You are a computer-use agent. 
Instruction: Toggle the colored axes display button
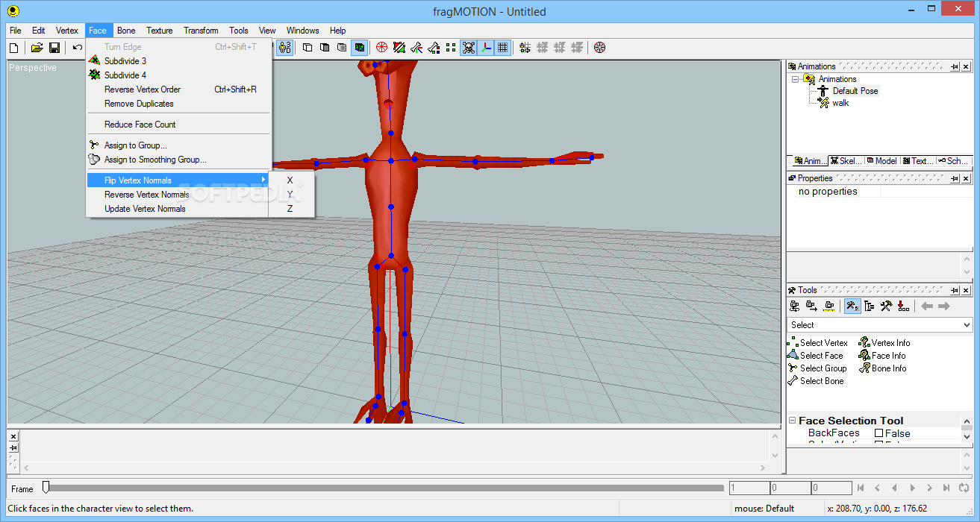[x=486, y=48]
